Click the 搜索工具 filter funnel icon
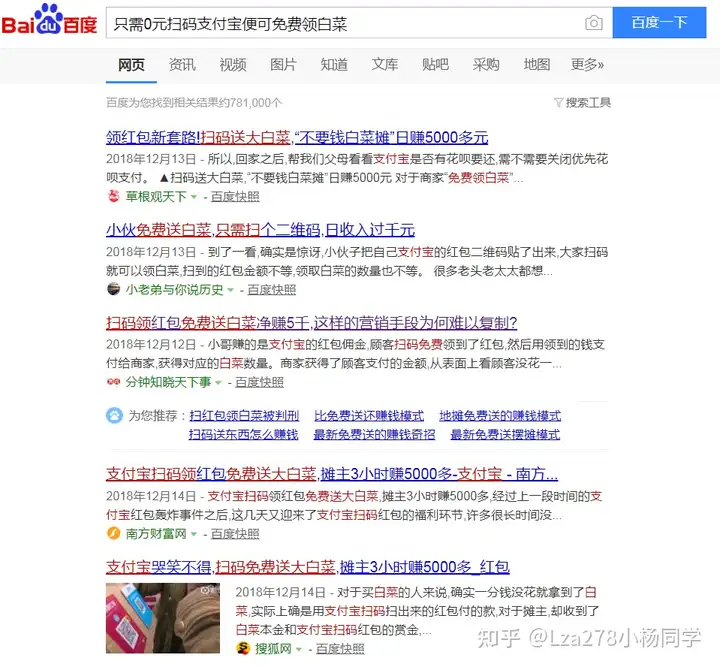Image resolution: width=720 pixels, height=667 pixels. pyautogui.click(x=558, y=102)
